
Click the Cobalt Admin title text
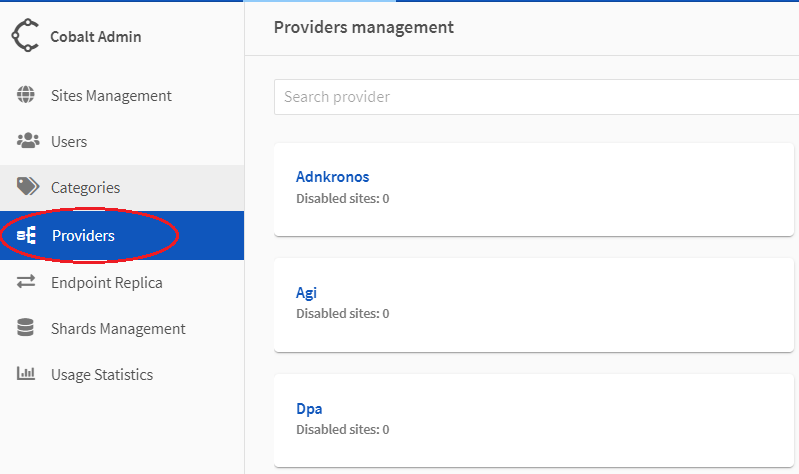tap(96, 37)
